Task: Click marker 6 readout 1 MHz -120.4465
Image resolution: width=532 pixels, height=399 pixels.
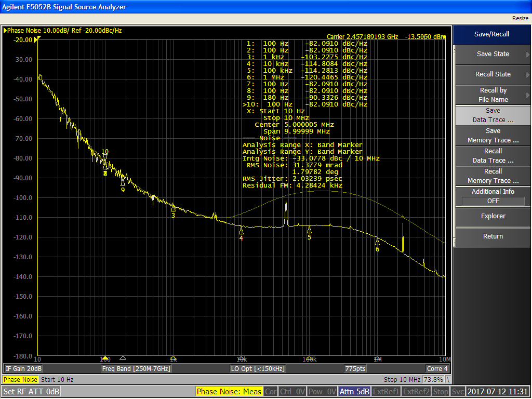Action: (x=307, y=77)
